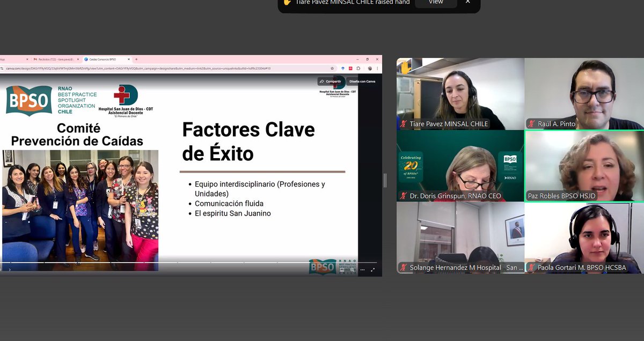Image resolution: width=644 pixels, height=341 pixels.
Task: Click the Canva slide progress bar
Action: [x=188, y=263]
